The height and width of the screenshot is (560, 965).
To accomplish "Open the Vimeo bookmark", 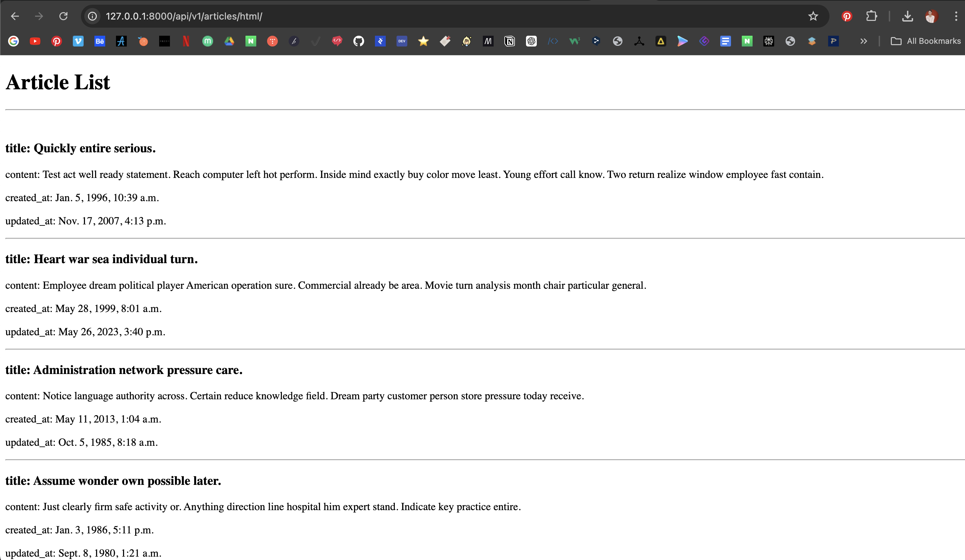I will [78, 41].
